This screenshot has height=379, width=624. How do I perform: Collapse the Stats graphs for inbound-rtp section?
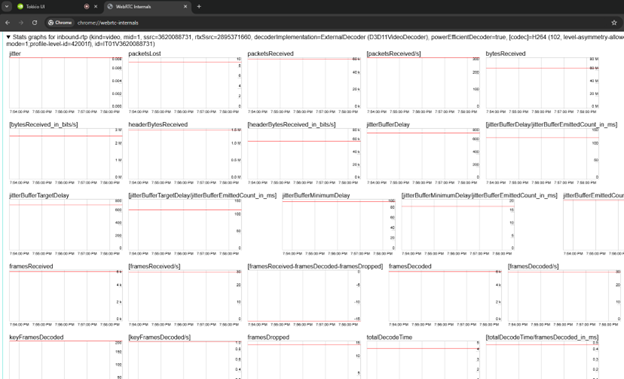coord(8,37)
